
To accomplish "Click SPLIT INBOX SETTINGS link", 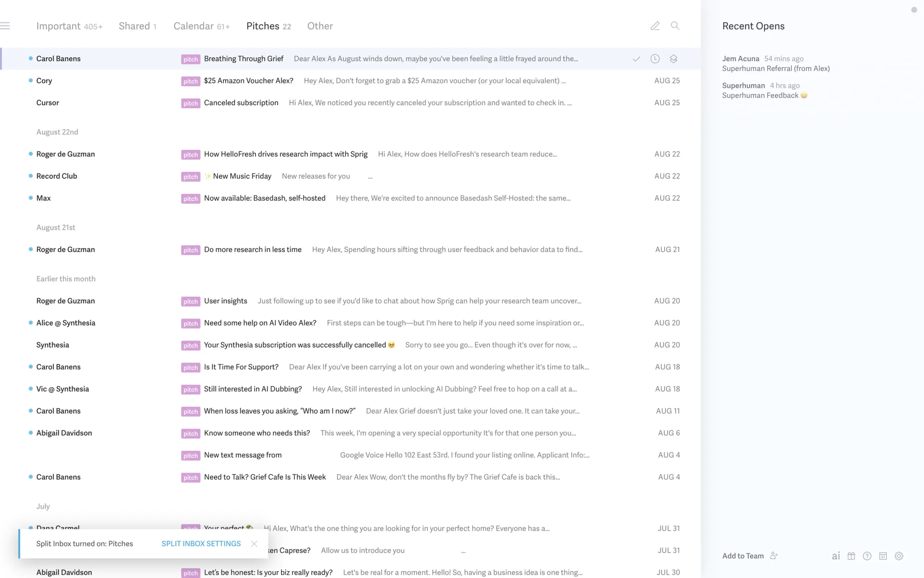I will (201, 543).
